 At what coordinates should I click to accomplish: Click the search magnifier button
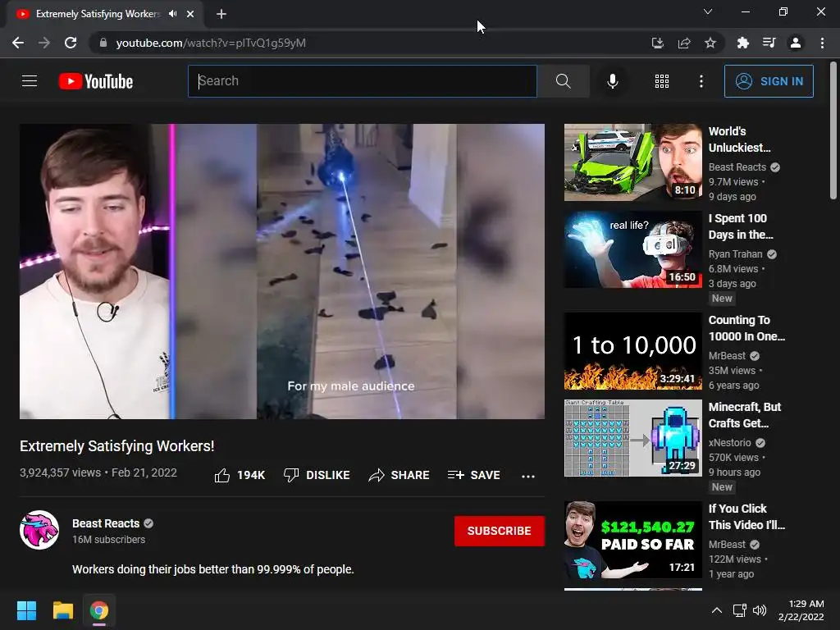pos(563,81)
